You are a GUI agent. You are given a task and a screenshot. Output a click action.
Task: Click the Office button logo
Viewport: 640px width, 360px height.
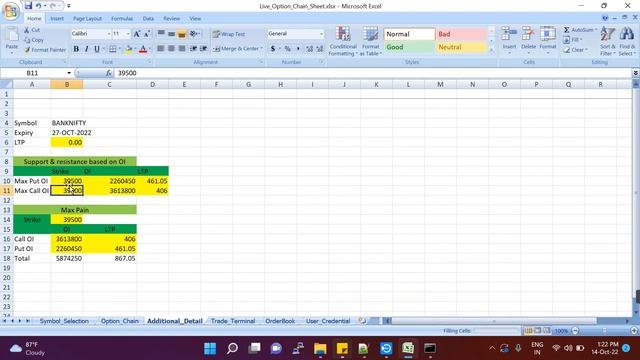coord(11,11)
